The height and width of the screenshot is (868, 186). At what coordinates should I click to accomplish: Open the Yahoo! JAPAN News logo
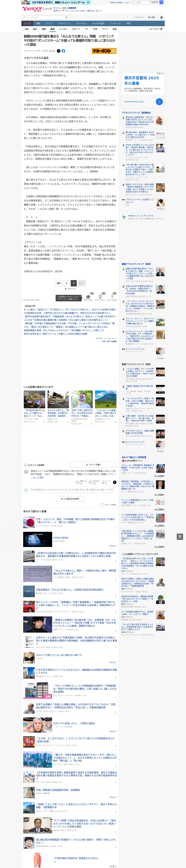[37, 9]
